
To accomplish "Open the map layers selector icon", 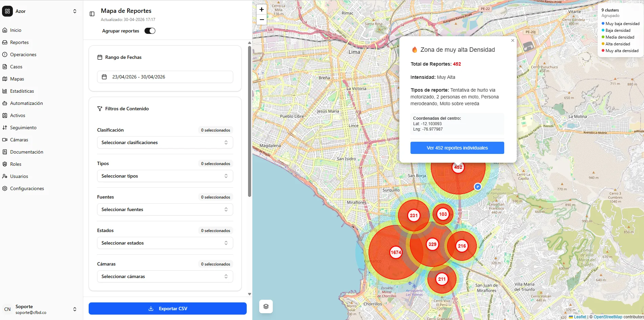I will 266,306.
